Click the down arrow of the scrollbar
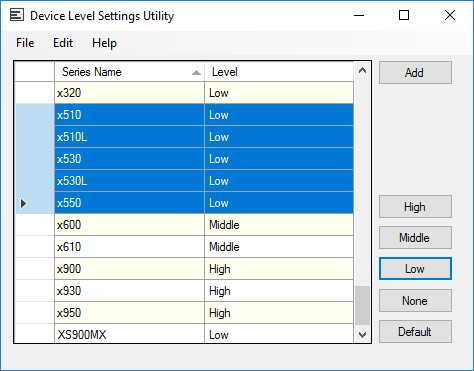Image resolution: width=474 pixels, height=371 pixels. pyautogui.click(x=362, y=334)
